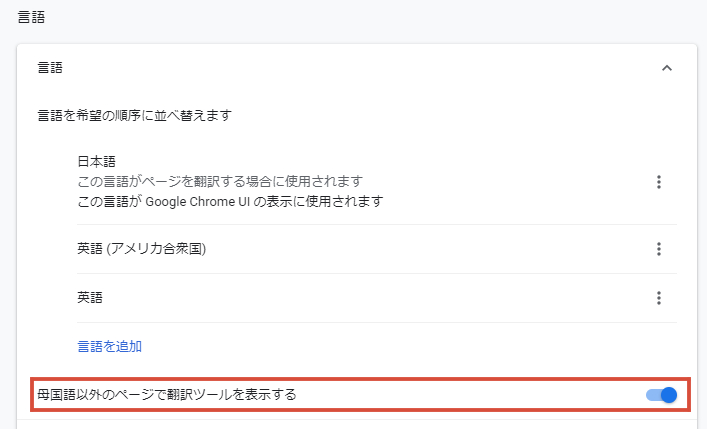The image size is (707, 429).
Task: Click the blank space between 英語 and its menu icon
Action: coord(376,298)
